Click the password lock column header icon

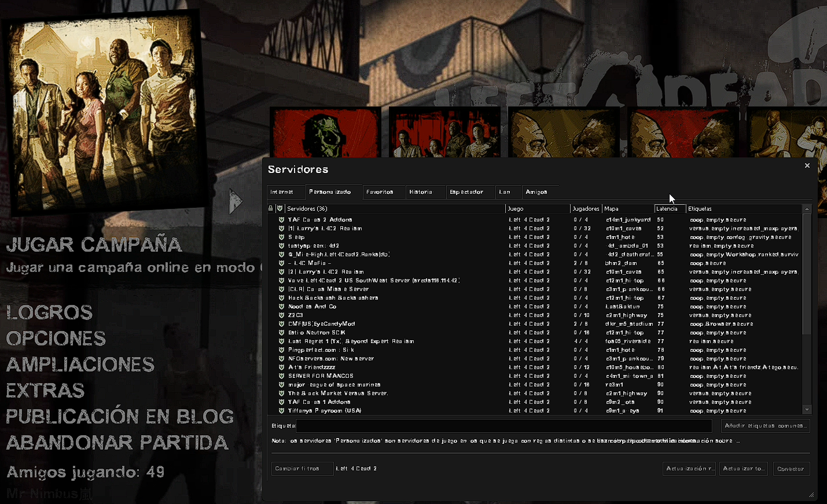point(270,208)
